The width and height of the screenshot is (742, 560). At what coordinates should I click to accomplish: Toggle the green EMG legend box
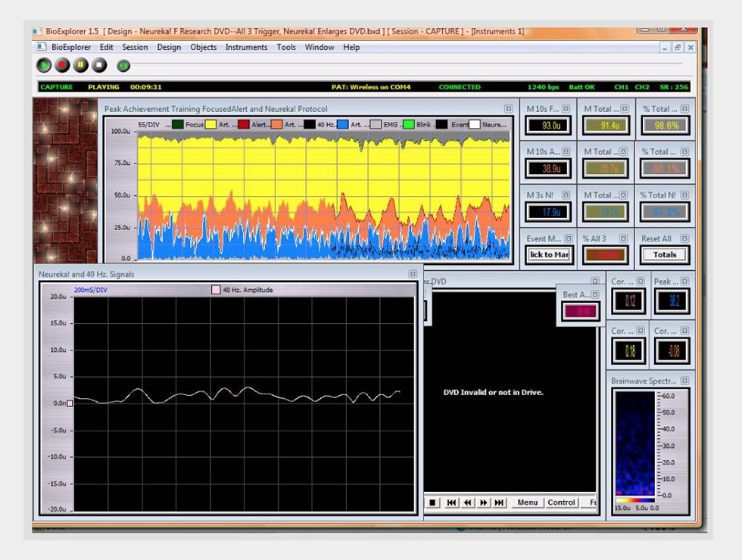[409, 124]
